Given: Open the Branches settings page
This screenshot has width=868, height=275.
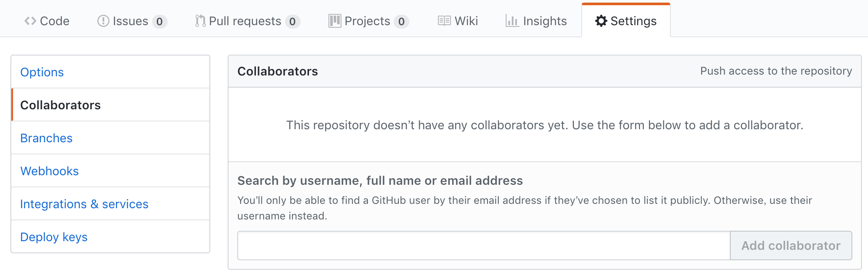Looking at the screenshot, I should [x=46, y=138].
